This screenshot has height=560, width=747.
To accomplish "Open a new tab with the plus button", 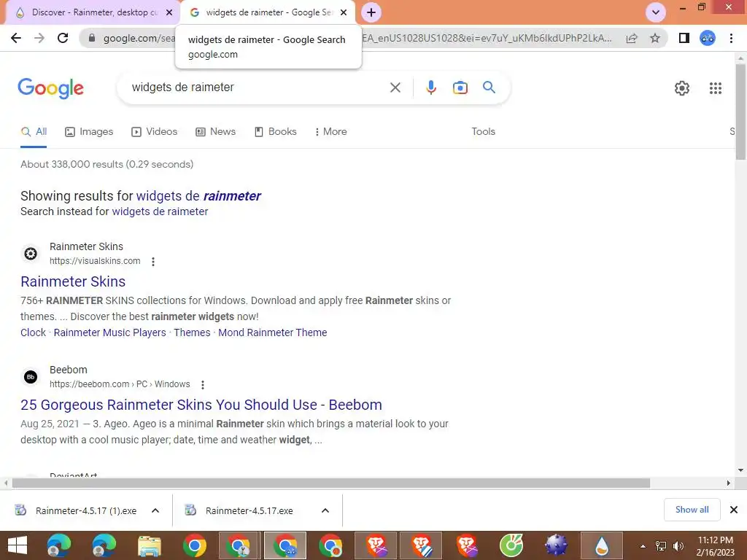I will (x=371, y=12).
